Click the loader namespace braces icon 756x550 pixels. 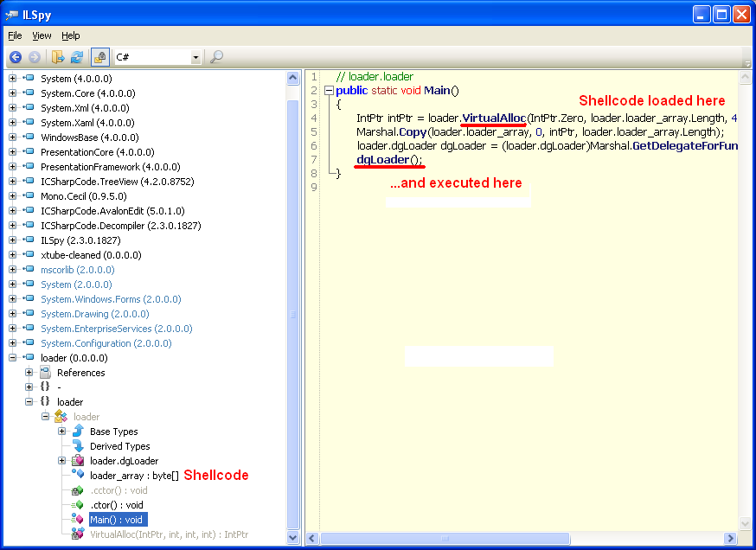(45, 401)
